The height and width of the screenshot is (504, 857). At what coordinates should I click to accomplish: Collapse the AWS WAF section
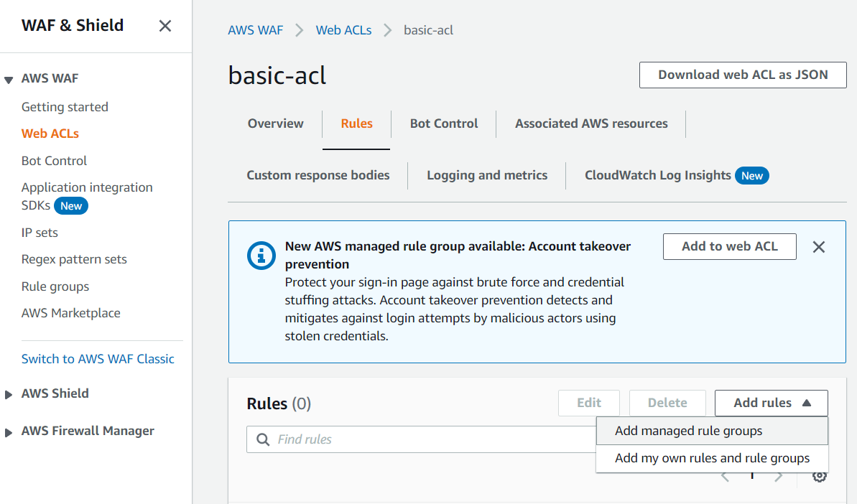click(x=9, y=79)
